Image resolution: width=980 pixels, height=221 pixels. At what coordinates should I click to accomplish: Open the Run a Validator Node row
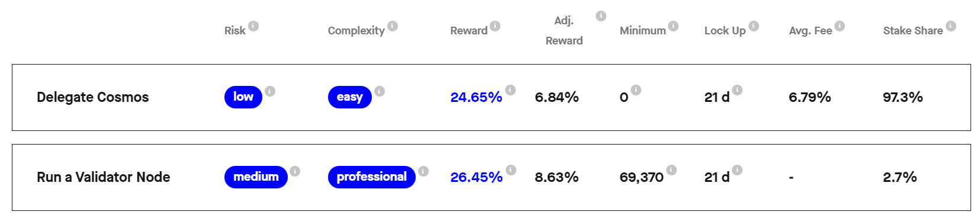(x=491, y=177)
